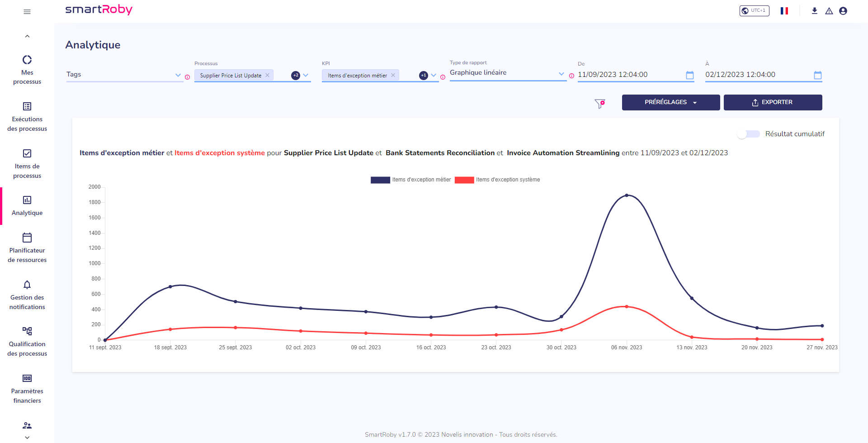Open the hamburger menu icon
Image resolution: width=868 pixels, height=443 pixels.
pyautogui.click(x=27, y=12)
